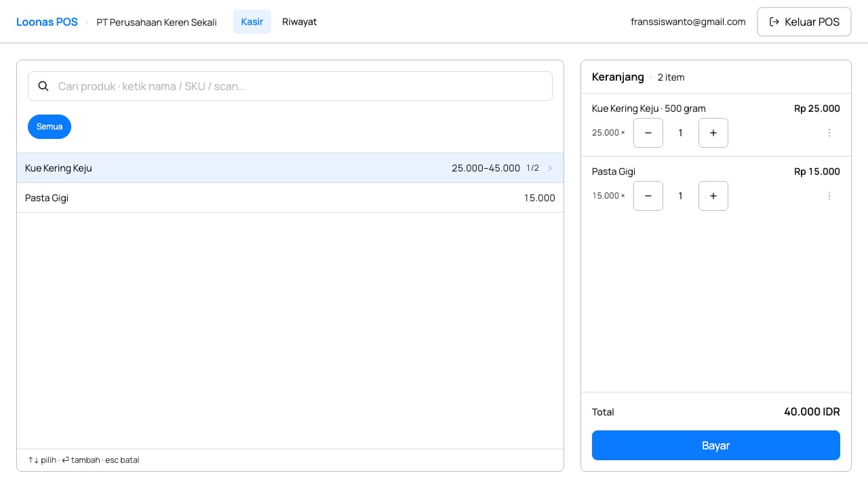Open three-dot menu for Pasta Gigi cart item
The image size is (868, 488).
click(x=829, y=196)
